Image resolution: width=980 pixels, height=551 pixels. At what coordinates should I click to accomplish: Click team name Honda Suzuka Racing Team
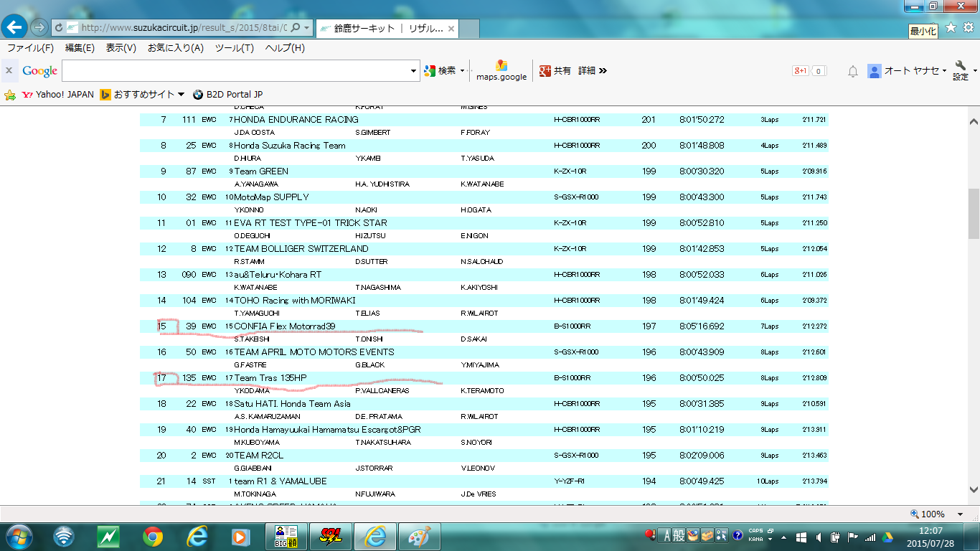point(290,146)
